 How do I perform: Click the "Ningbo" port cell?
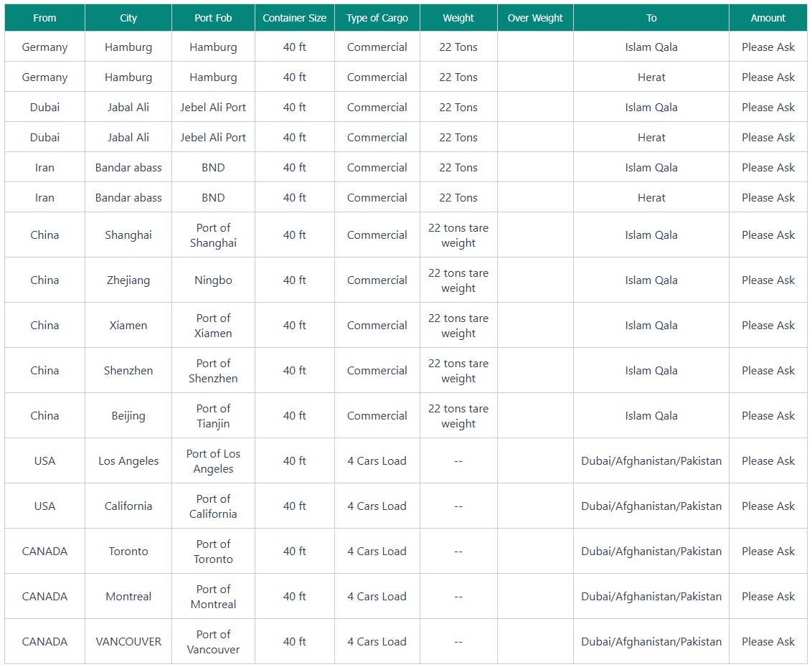[213, 280]
